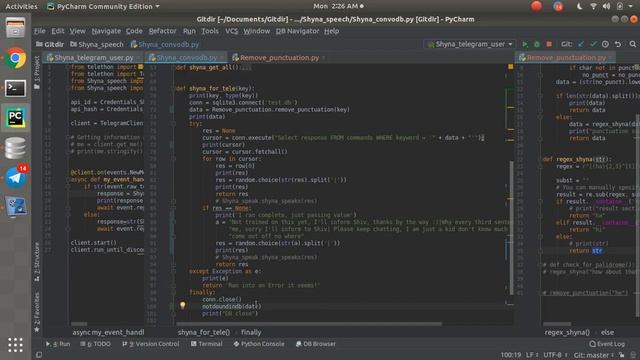Open Terminal from dock
Viewport: 640px width, 360px height.
pos(16,88)
